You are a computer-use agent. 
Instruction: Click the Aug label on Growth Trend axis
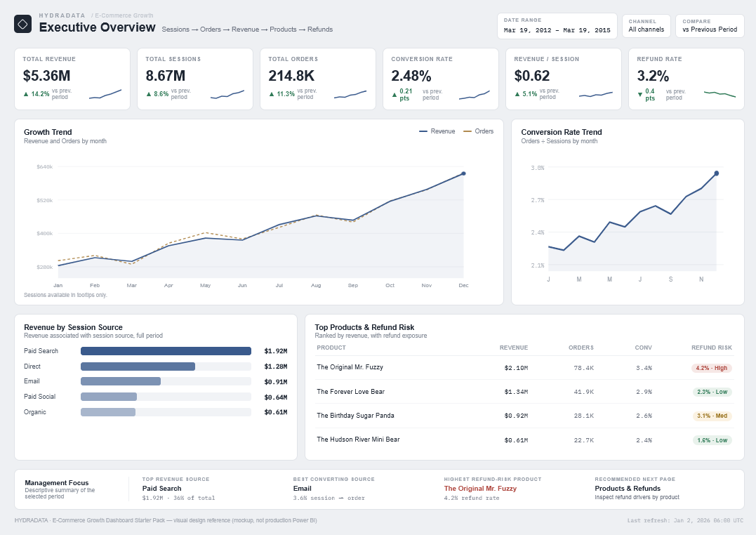pyautogui.click(x=316, y=286)
